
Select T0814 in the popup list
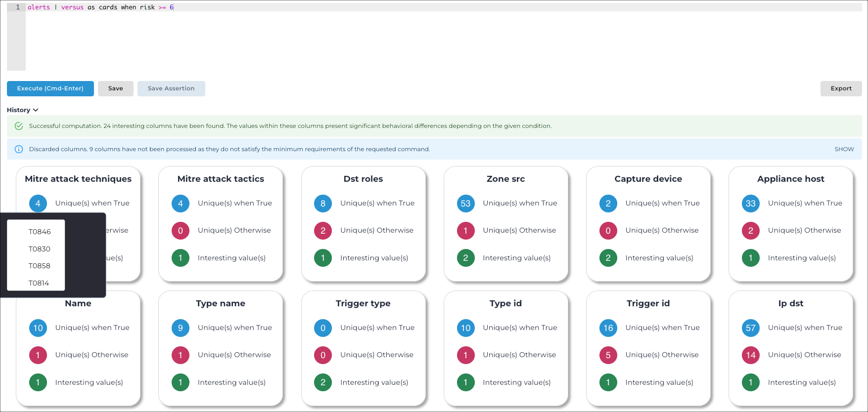[x=39, y=283]
